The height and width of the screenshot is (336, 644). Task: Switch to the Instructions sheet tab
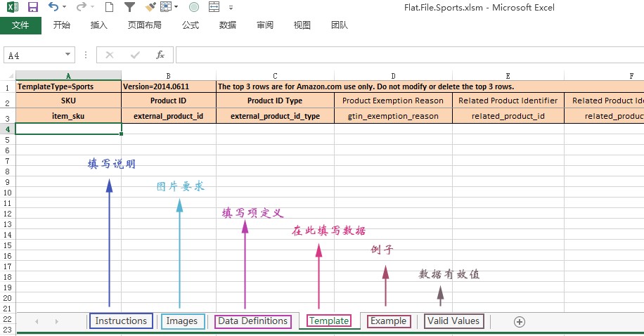click(121, 321)
